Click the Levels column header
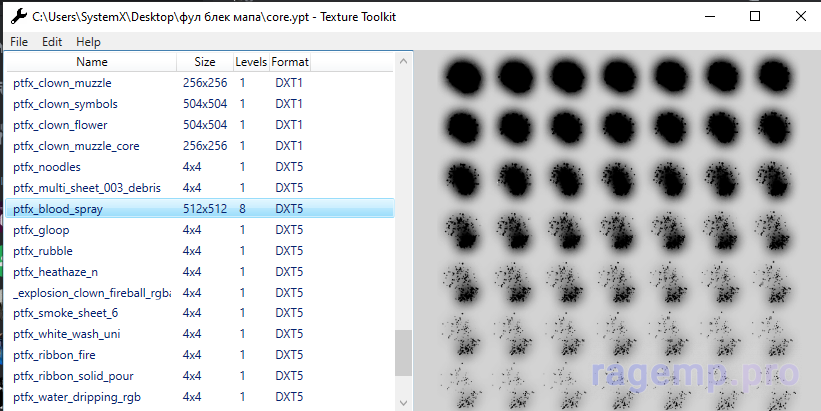821x411 pixels. 250,62
